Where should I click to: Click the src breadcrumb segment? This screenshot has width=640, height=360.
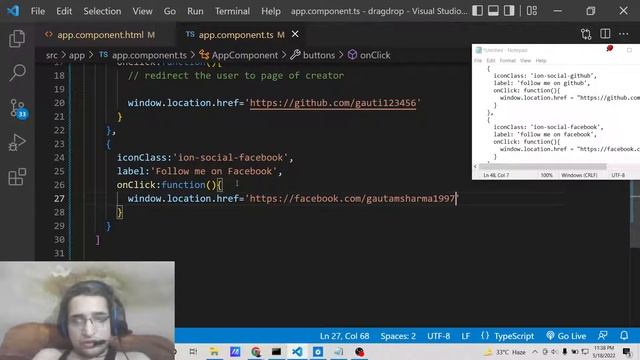[x=51, y=55]
